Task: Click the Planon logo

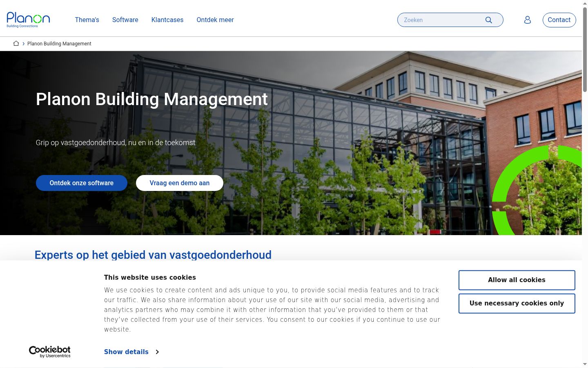Action: coord(28,20)
